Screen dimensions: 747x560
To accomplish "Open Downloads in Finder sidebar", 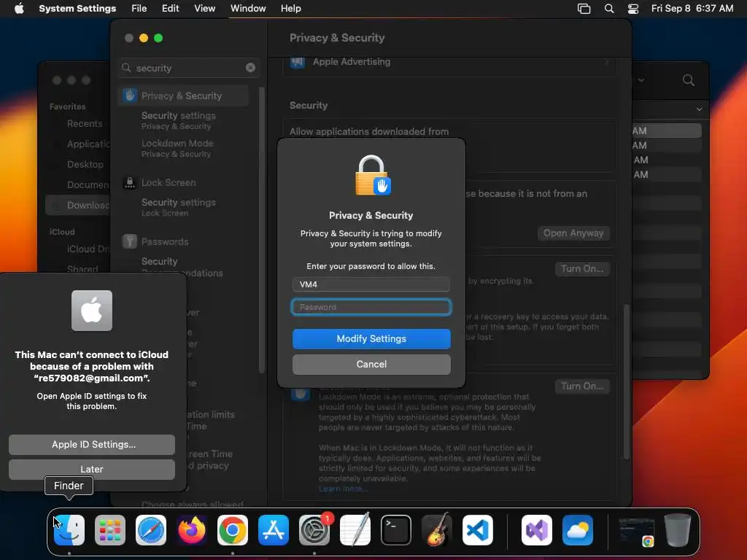I will (x=79, y=205).
